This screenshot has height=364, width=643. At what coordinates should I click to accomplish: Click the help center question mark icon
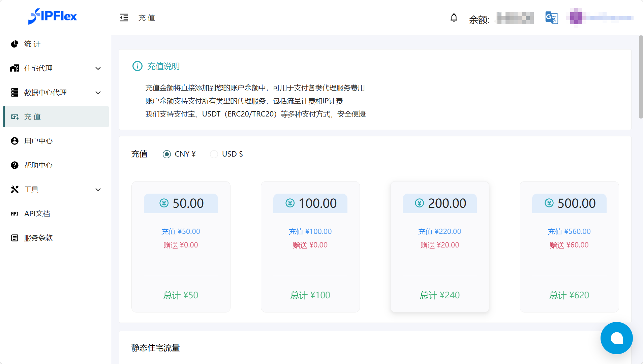14,165
